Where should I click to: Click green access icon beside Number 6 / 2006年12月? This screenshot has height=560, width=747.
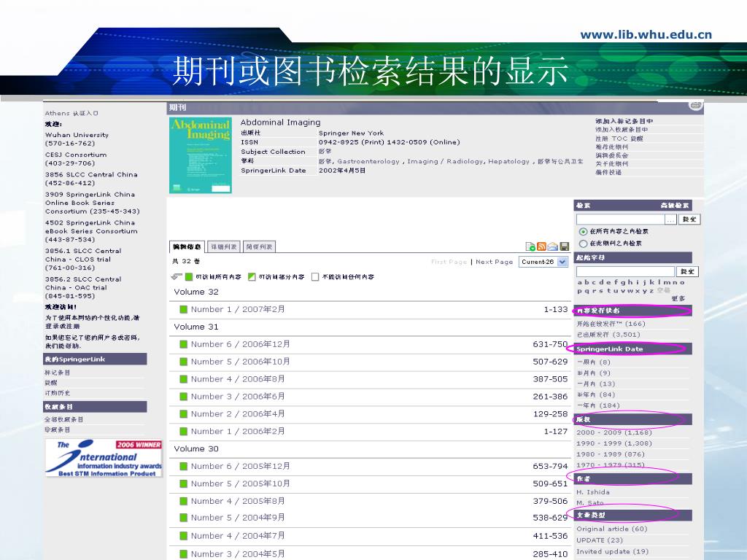click(x=184, y=344)
